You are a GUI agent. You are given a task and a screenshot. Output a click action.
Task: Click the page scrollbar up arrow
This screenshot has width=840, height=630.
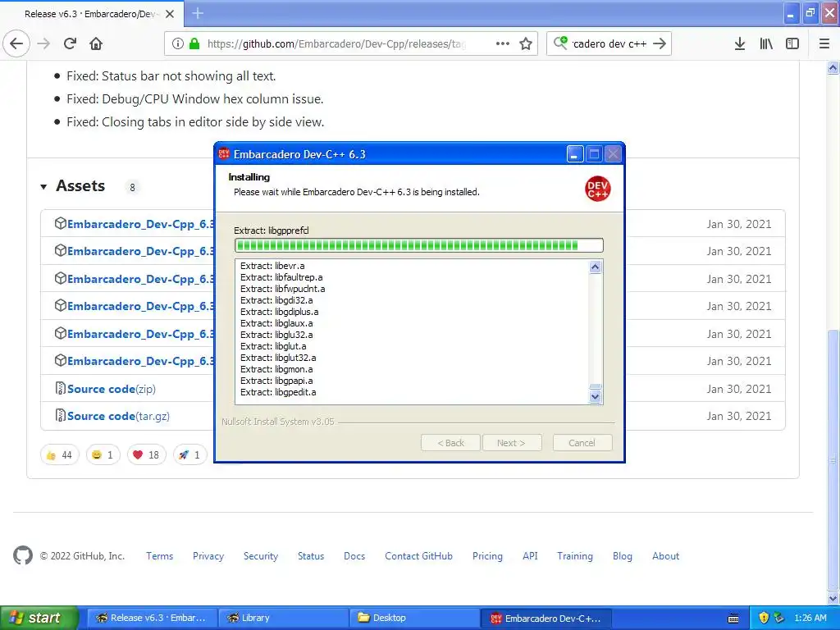point(833,68)
